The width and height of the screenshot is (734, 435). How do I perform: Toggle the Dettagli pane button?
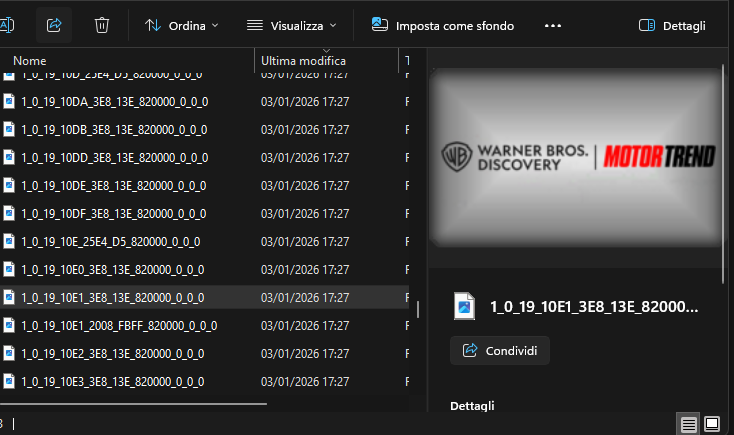[x=672, y=25]
